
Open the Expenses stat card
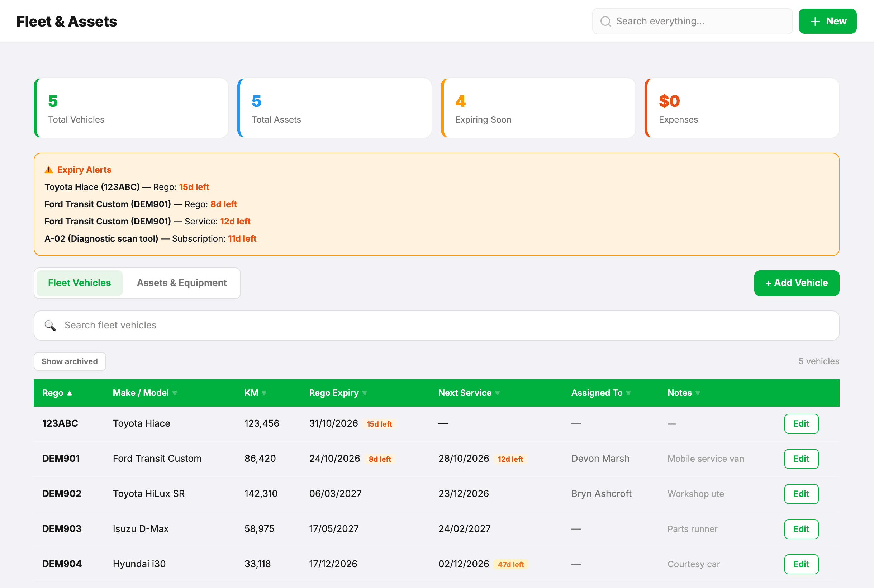click(742, 108)
